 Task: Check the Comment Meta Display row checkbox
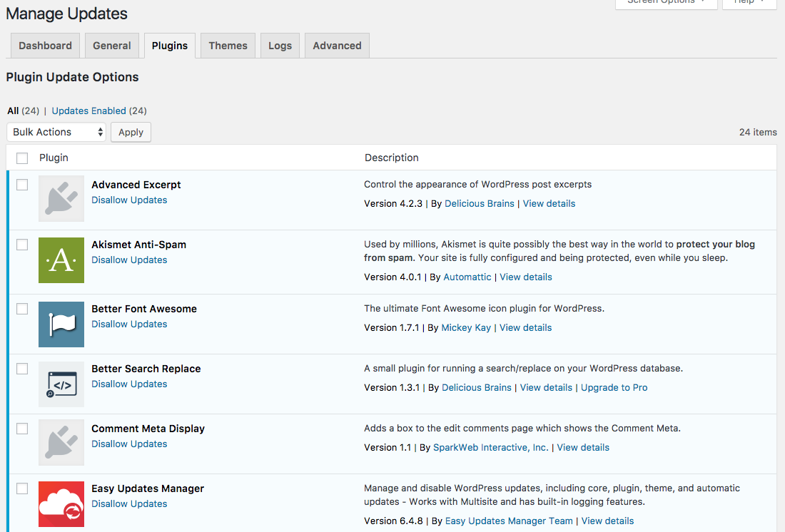pyautogui.click(x=22, y=429)
